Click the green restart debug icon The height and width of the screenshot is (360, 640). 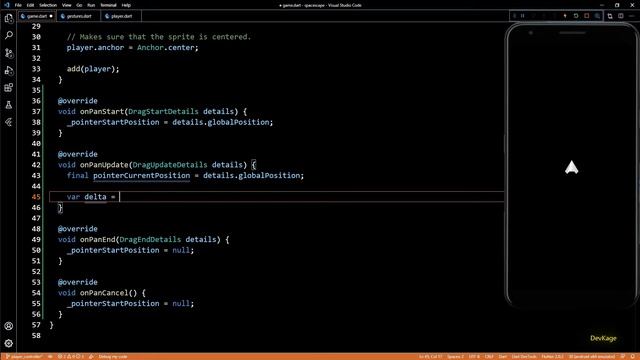tap(576, 16)
